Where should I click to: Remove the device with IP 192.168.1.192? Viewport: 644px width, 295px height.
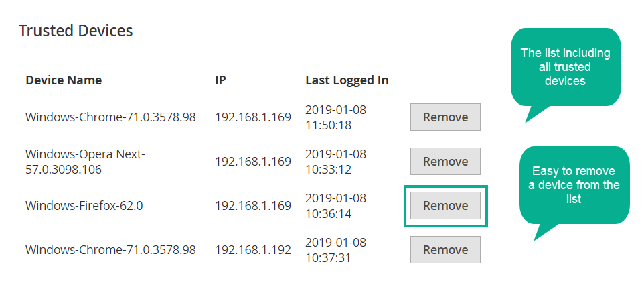pos(445,249)
